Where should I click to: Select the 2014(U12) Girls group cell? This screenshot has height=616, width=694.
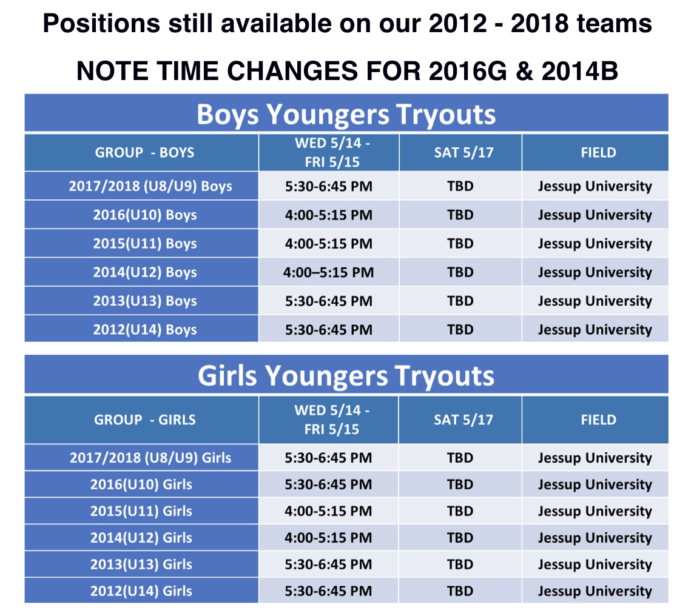pos(141,537)
